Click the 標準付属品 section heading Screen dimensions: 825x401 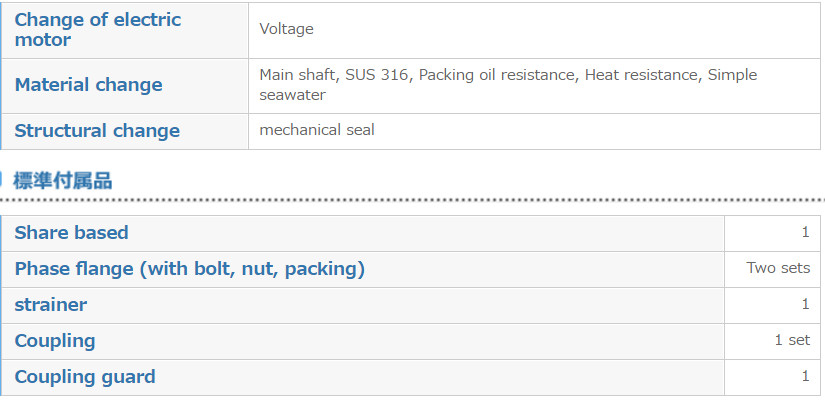tap(62, 181)
